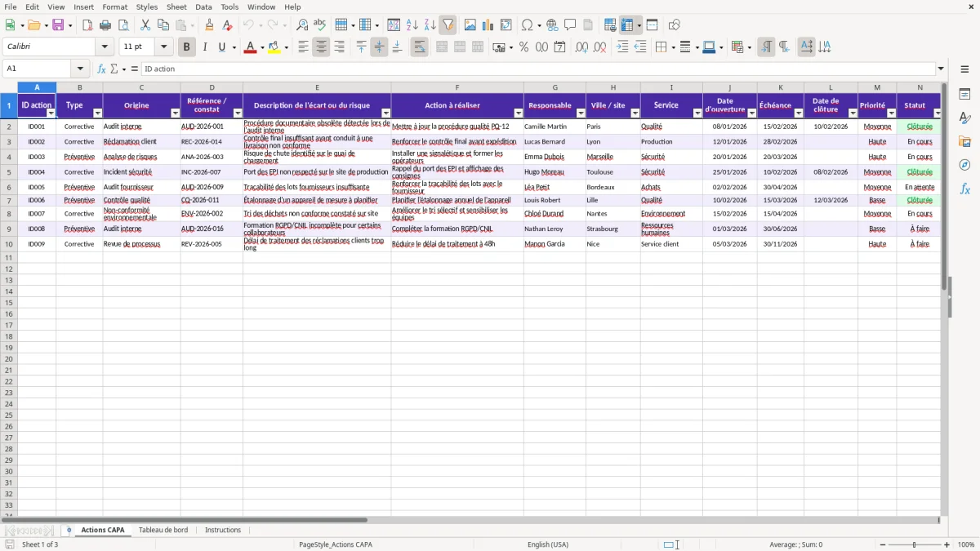Open Statut column filter dropdown
This screenshot has height=551, width=980.
click(938, 113)
